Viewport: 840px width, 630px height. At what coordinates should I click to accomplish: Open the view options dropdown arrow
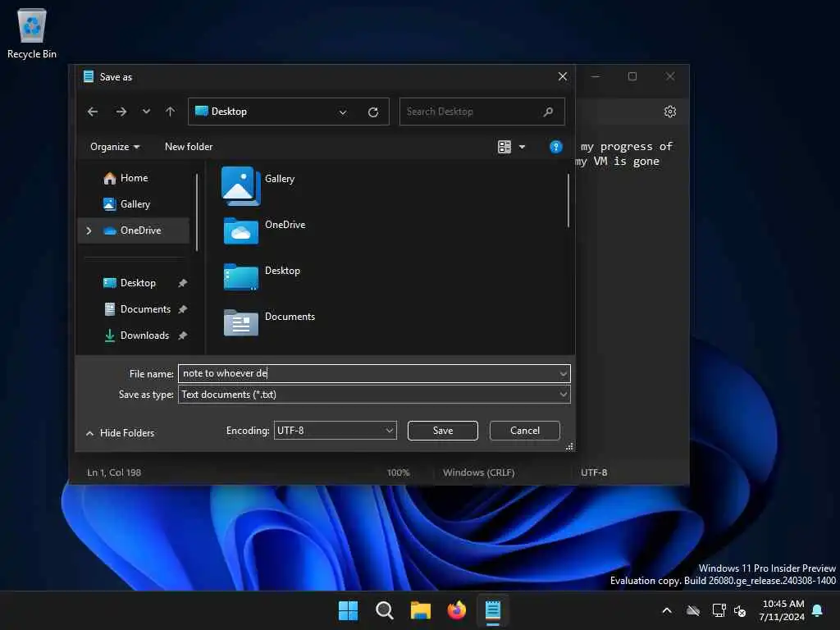[x=523, y=147]
